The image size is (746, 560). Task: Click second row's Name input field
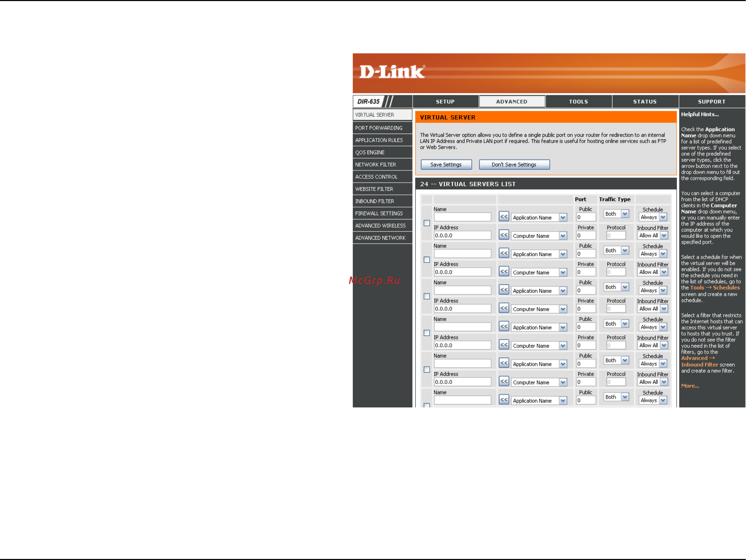point(462,254)
